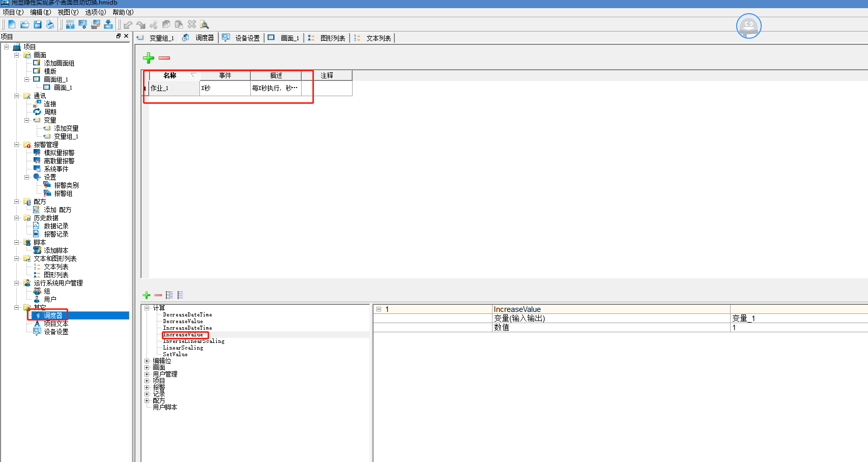Screen dimensions: 868x462
Task: Click the 作业_1 name cell
Action: (x=174, y=88)
